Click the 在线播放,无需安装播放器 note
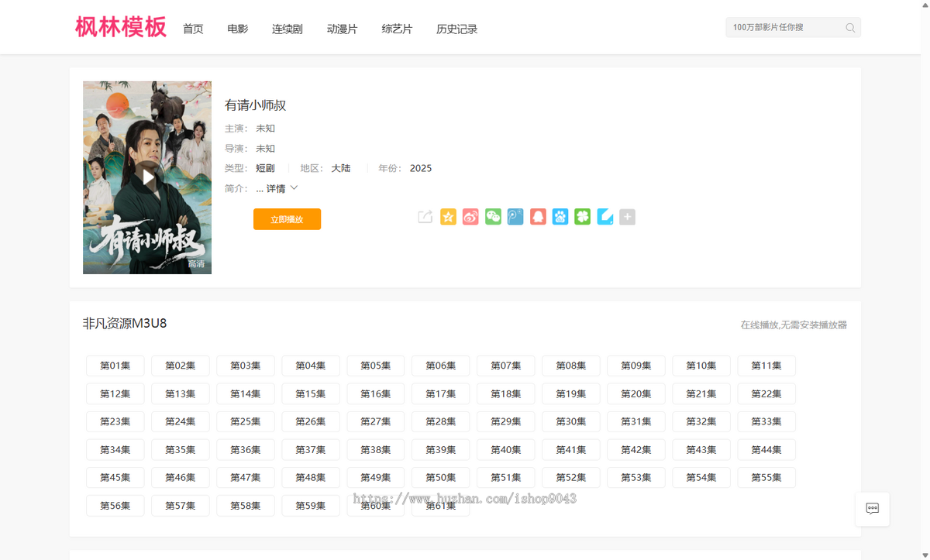The height and width of the screenshot is (560, 930). [794, 325]
